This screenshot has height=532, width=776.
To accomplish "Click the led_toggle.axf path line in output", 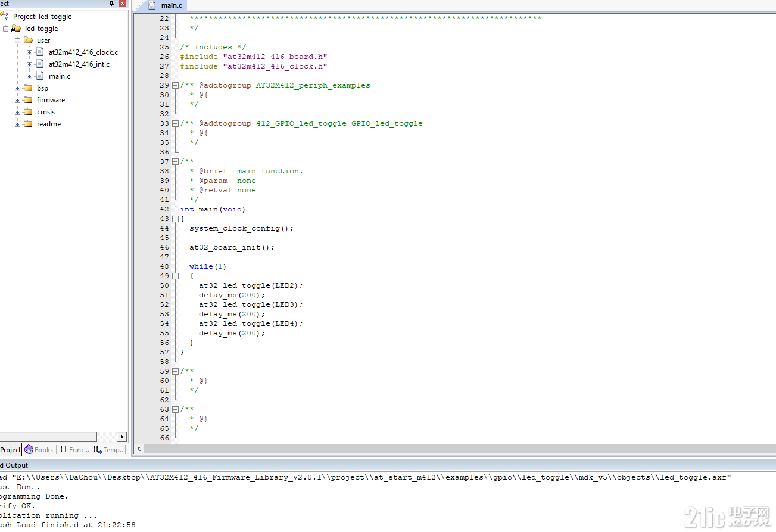I will click(366, 477).
